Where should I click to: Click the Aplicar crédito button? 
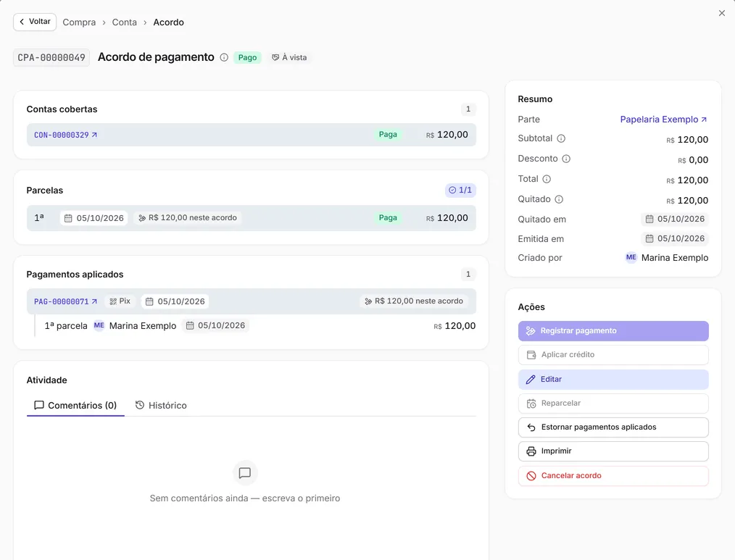coord(613,355)
